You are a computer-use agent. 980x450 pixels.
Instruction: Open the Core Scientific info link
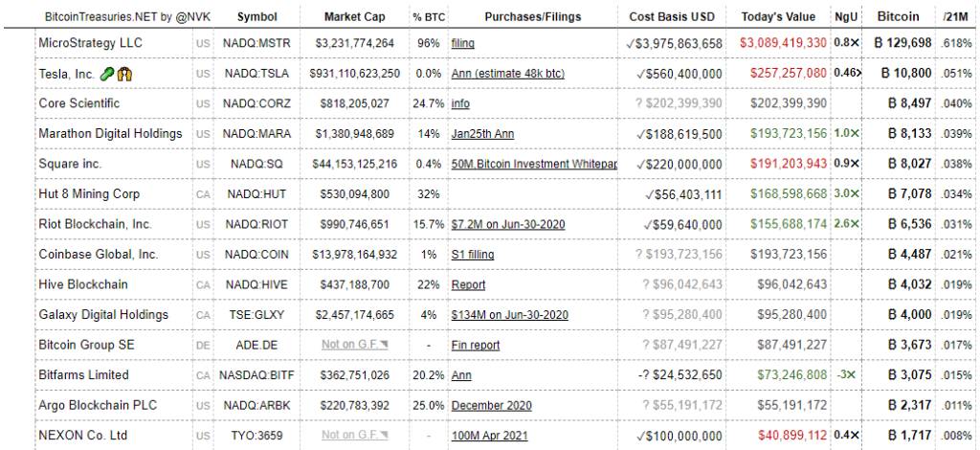click(460, 103)
